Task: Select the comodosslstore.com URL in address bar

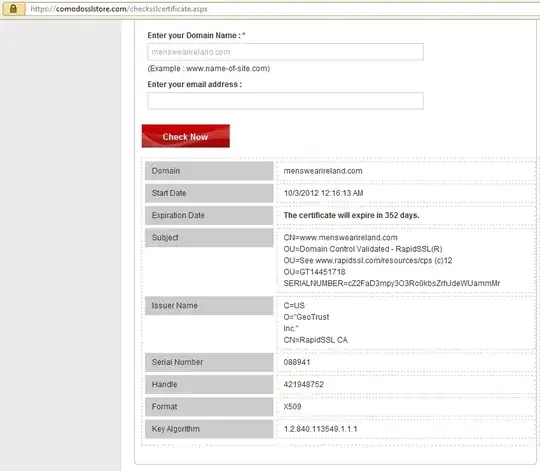Action: pos(119,9)
